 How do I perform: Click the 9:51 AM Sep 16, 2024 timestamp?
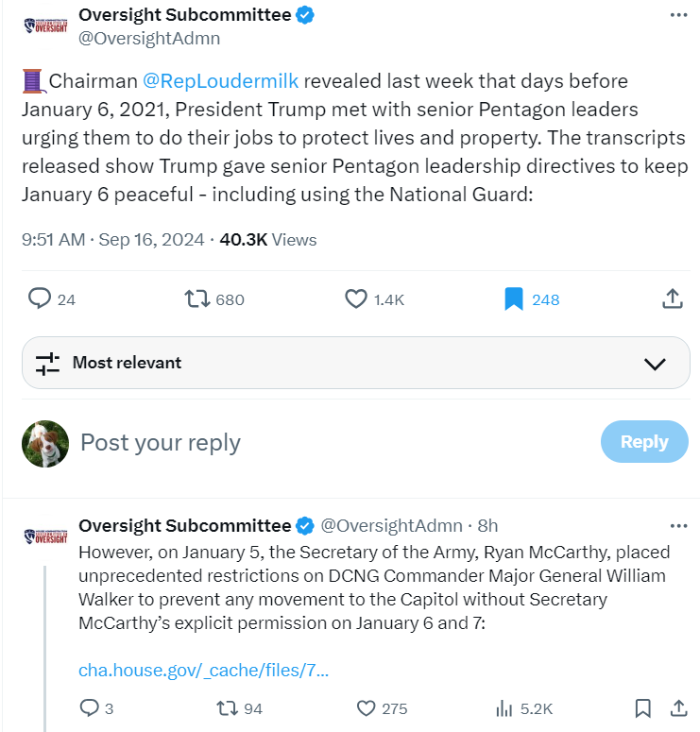pyautogui.click(x=113, y=240)
